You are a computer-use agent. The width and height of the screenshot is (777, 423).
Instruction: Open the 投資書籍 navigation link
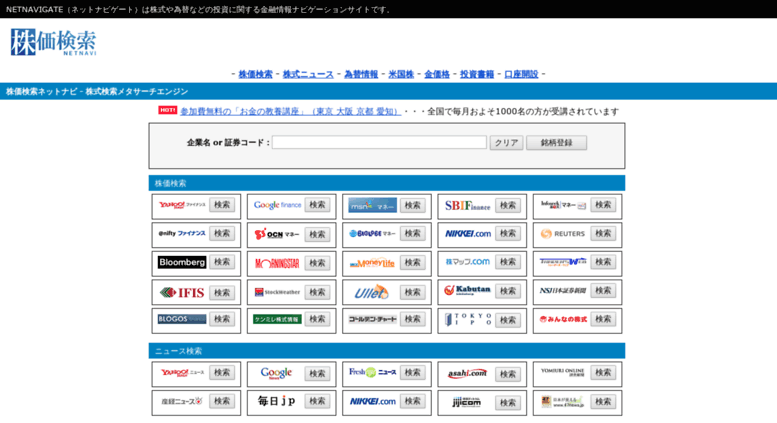tap(477, 74)
